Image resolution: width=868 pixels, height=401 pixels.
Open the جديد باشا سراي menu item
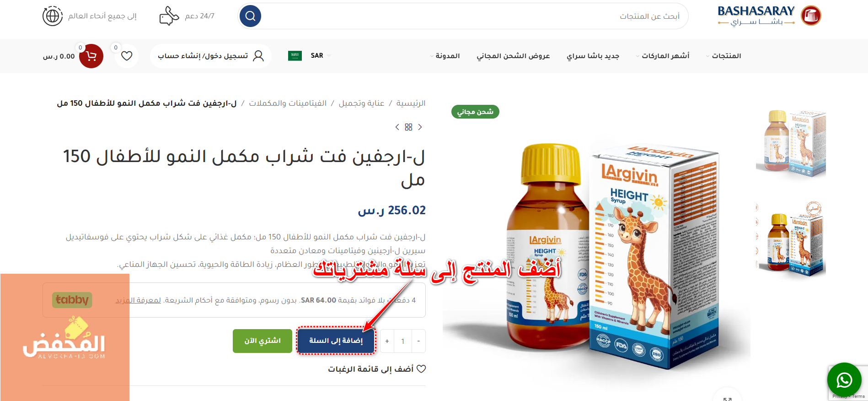[x=593, y=56]
